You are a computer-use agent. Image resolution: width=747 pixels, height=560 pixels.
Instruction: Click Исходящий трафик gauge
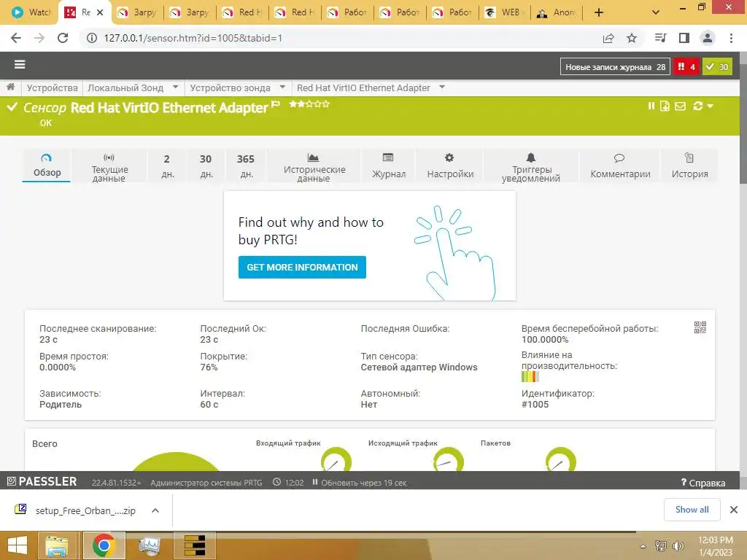[449, 460]
